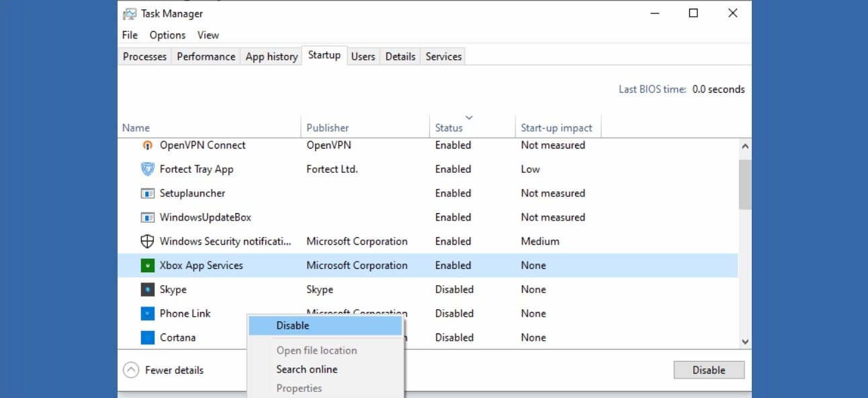This screenshot has width=868, height=398.
Task: Switch to the Services tab
Action: [443, 56]
